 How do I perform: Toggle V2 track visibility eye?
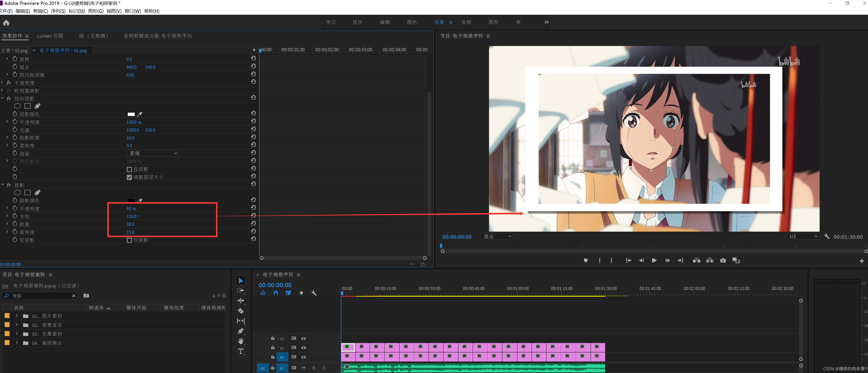(x=303, y=348)
